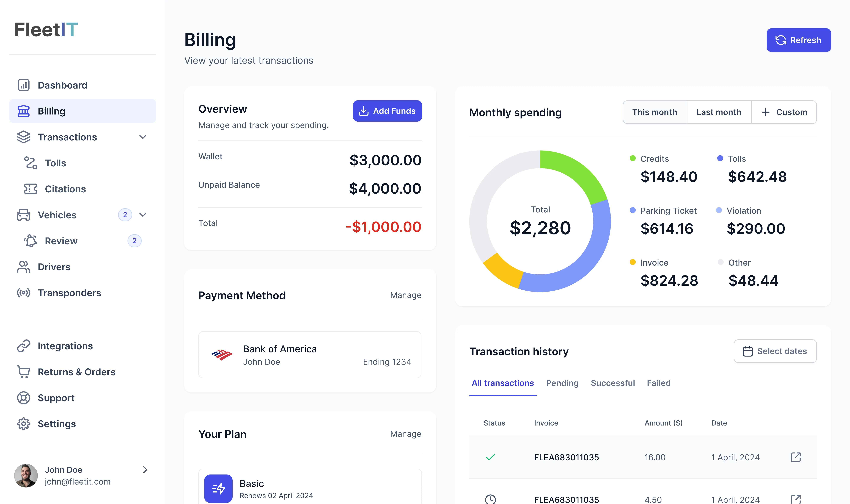Click the Amount ($) column header
This screenshot has height=504, width=850.
664,423
